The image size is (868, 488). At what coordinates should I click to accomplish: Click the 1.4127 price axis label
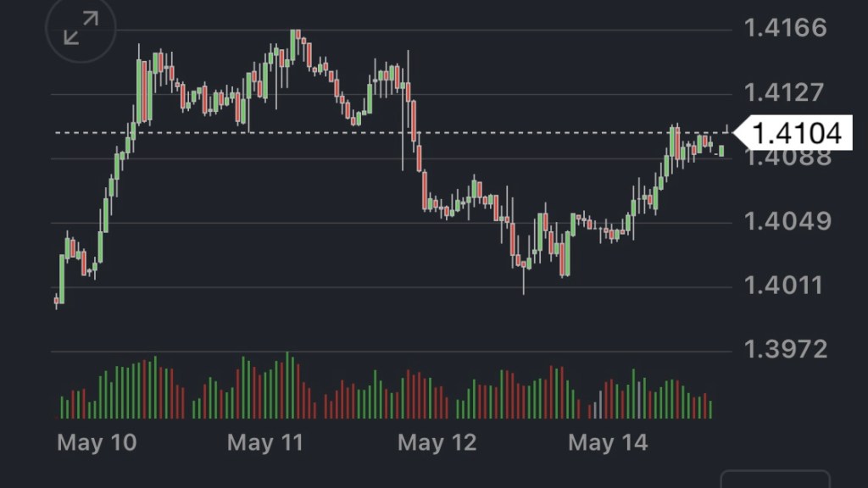(x=784, y=92)
